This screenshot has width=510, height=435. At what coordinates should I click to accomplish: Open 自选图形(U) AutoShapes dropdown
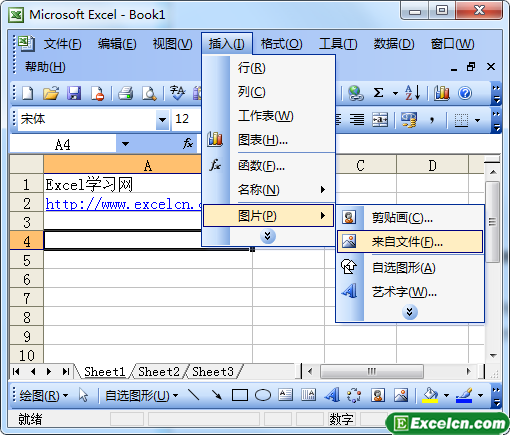click(x=141, y=396)
